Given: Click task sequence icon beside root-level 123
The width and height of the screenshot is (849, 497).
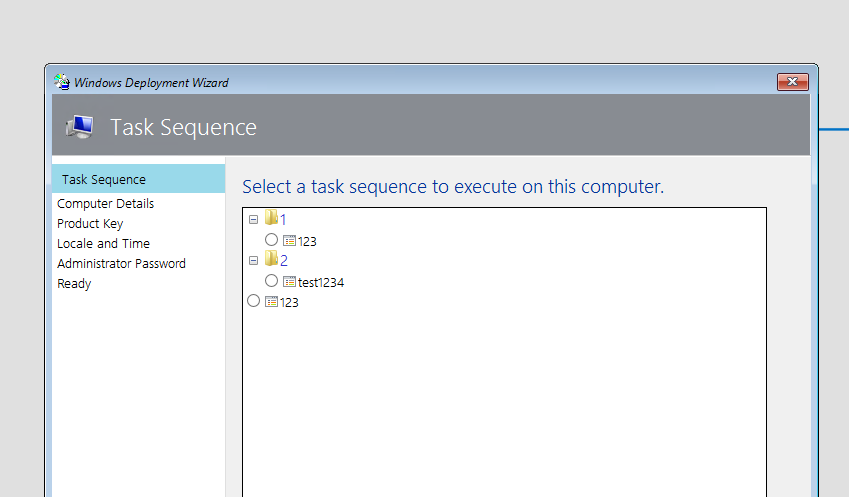Looking at the screenshot, I should tap(271, 302).
